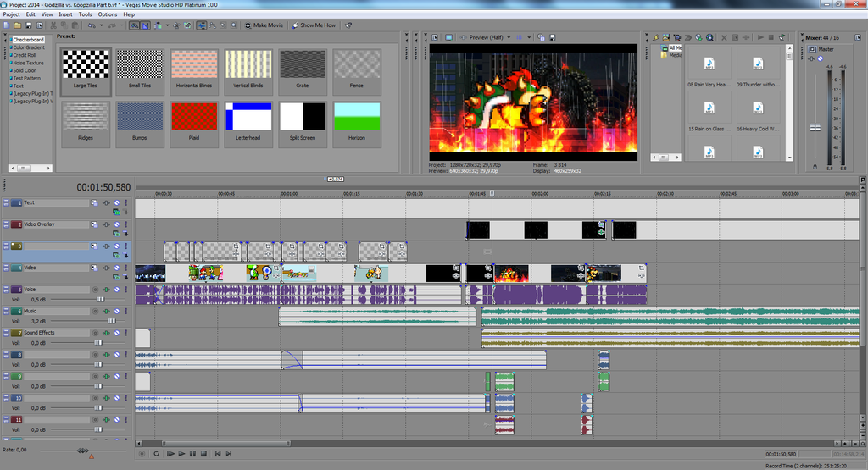Select the All Media bin folder
Image resolution: width=868 pixels, height=470 pixels.
click(671, 48)
